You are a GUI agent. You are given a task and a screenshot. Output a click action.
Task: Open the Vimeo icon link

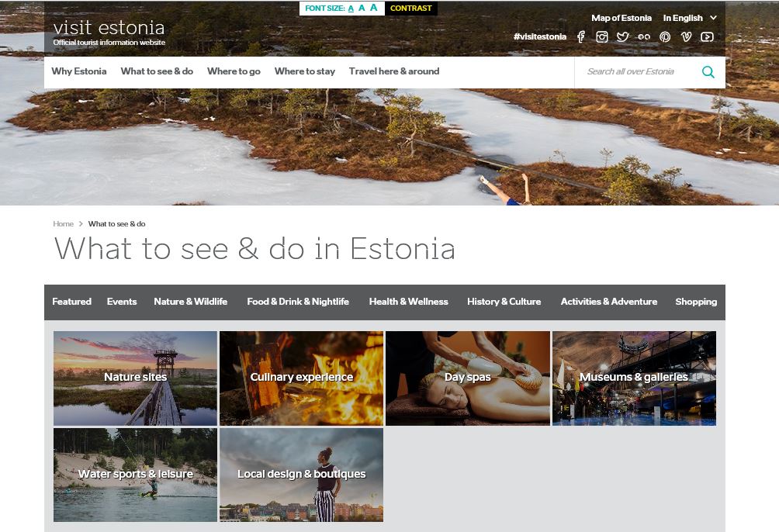coord(686,36)
